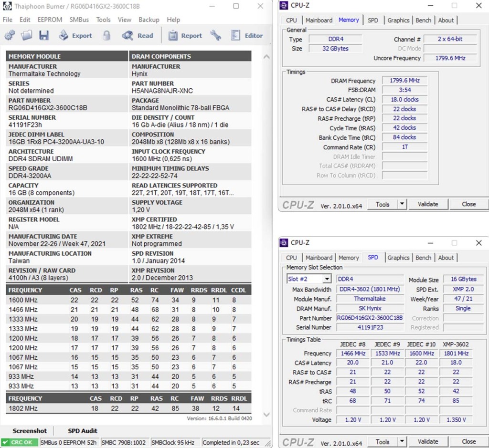The width and height of the screenshot is (489, 448).
Task: Click the green CRC OK status indicator
Action: [x=19, y=442]
